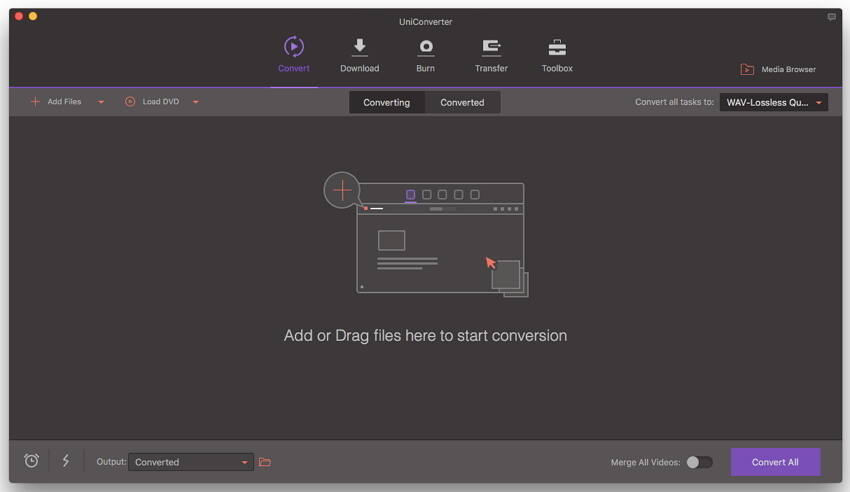850x492 pixels.
Task: Click the Load DVD label
Action: [160, 101]
